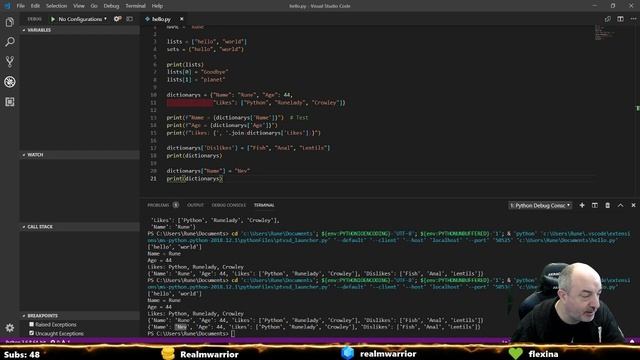This screenshot has width=640, height=360.
Task: Collapse the Variables section
Action: pyautogui.click(x=80, y=30)
